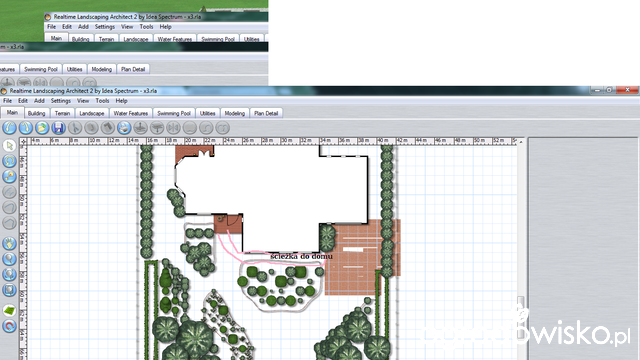Switch to the Landscape tab
The width and height of the screenshot is (640, 360).
click(92, 113)
